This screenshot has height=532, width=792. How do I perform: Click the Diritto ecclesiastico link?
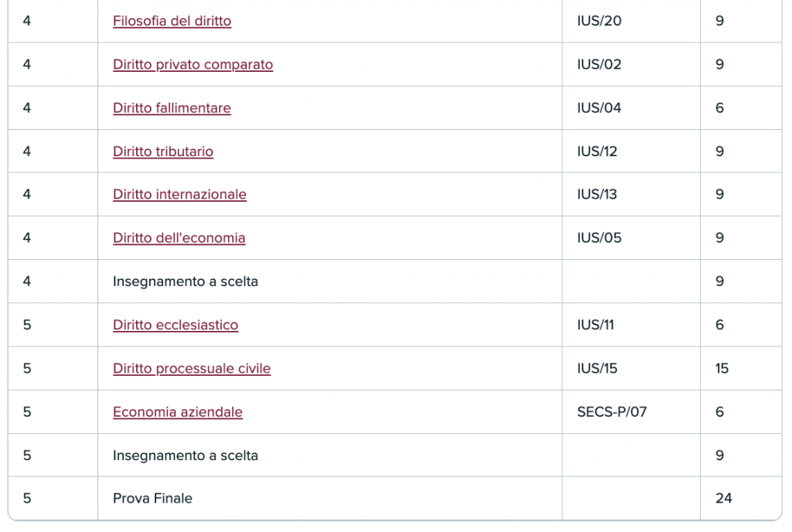point(176,325)
